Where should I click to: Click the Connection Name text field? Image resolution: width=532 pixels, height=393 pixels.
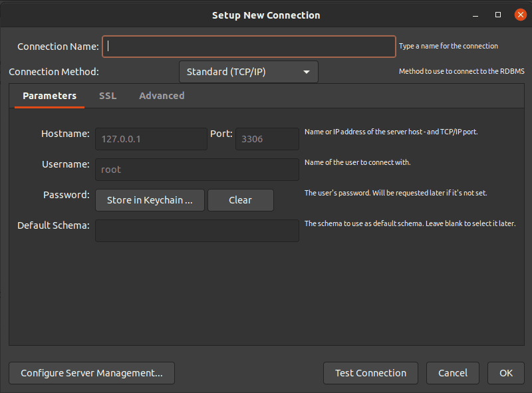tap(249, 47)
